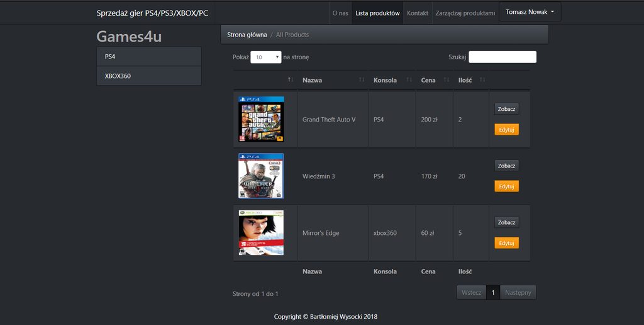The image size is (644, 325).
Task: Open Lista produktów in navbar
Action: (377, 13)
